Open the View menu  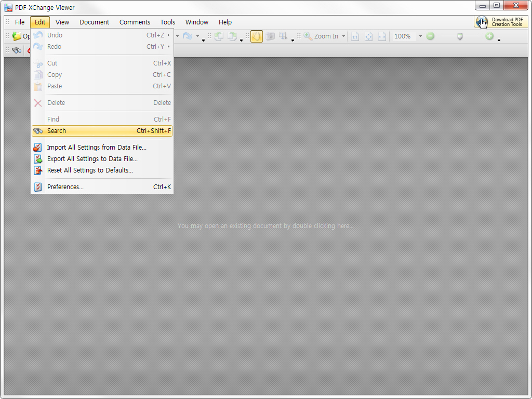tap(62, 22)
